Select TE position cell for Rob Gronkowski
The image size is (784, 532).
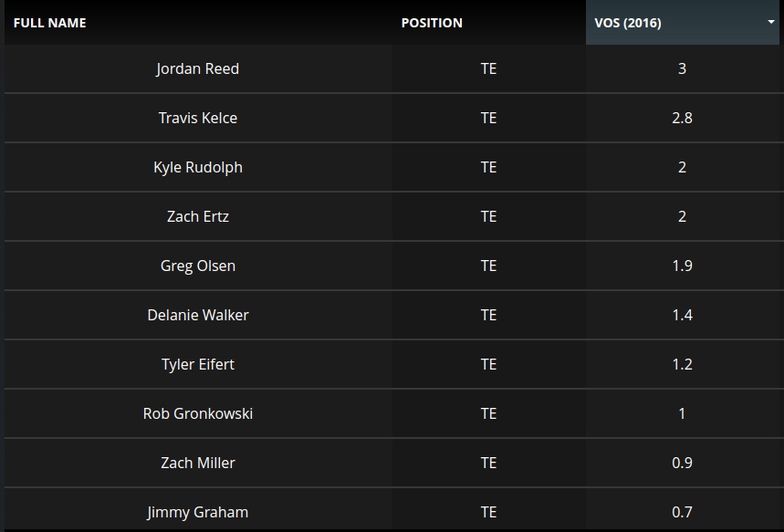pos(488,414)
